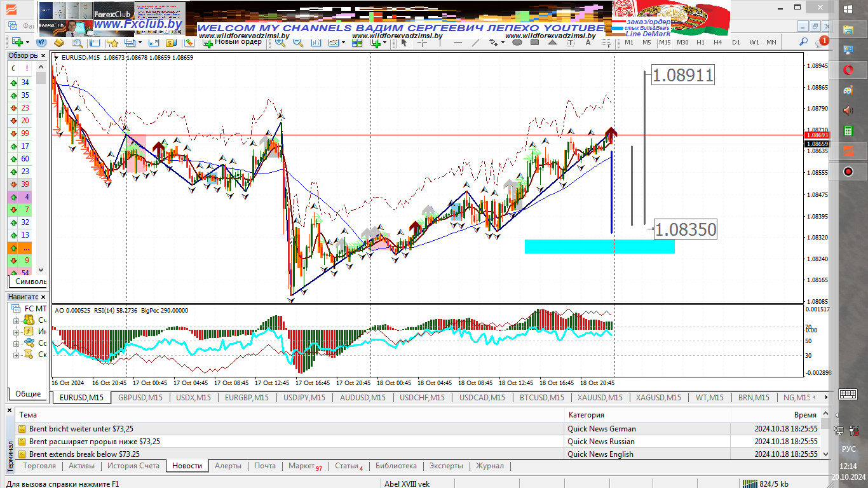Open the indicators list dropdown arrow
This screenshot has width=868, height=488.
(343, 42)
